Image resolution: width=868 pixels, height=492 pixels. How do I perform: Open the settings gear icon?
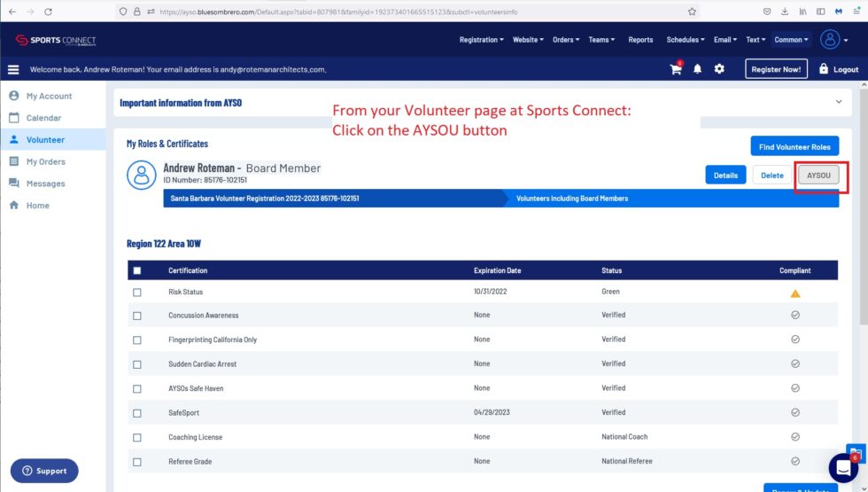719,69
